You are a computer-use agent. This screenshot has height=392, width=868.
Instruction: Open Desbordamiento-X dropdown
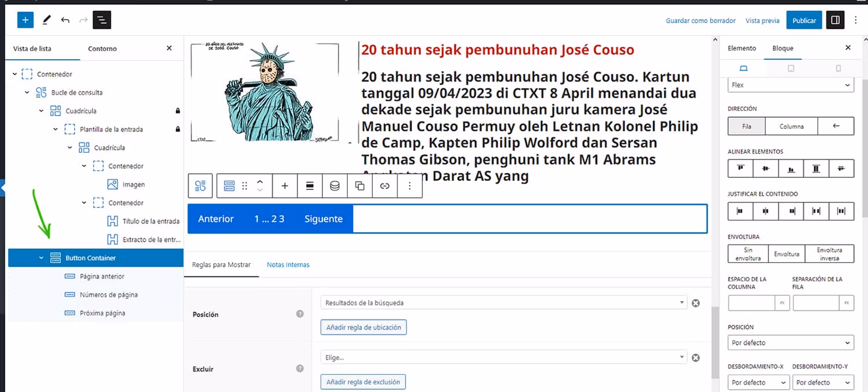759,382
